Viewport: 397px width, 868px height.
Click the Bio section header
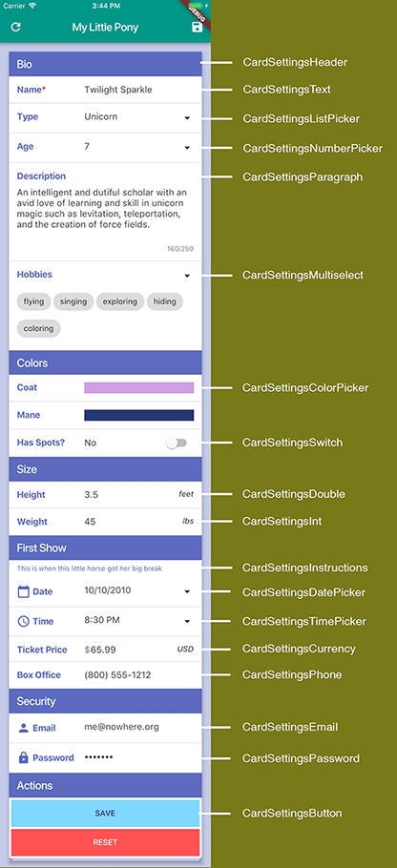[105, 64]
